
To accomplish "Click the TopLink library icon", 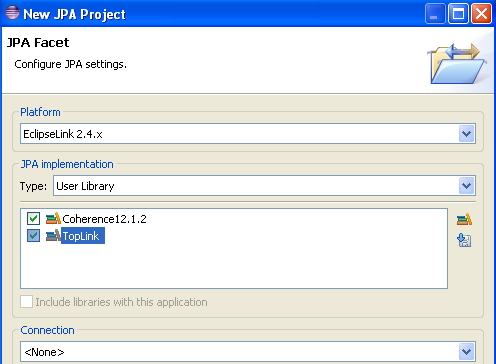I will [x=53, y=236].
